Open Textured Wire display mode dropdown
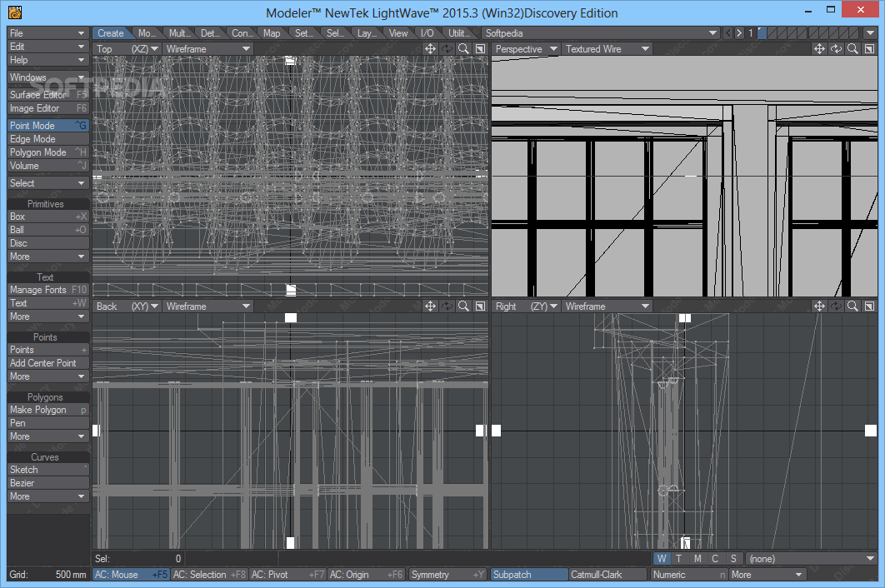 [607, 49]
